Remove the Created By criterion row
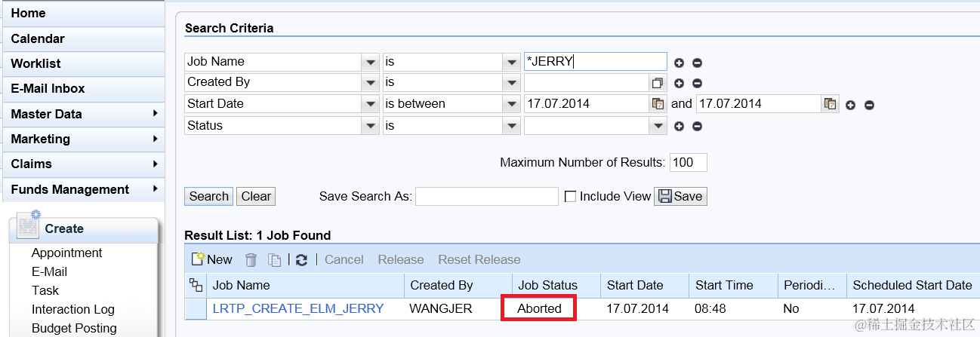Screen dimensions: 980x337 (697, 83)
